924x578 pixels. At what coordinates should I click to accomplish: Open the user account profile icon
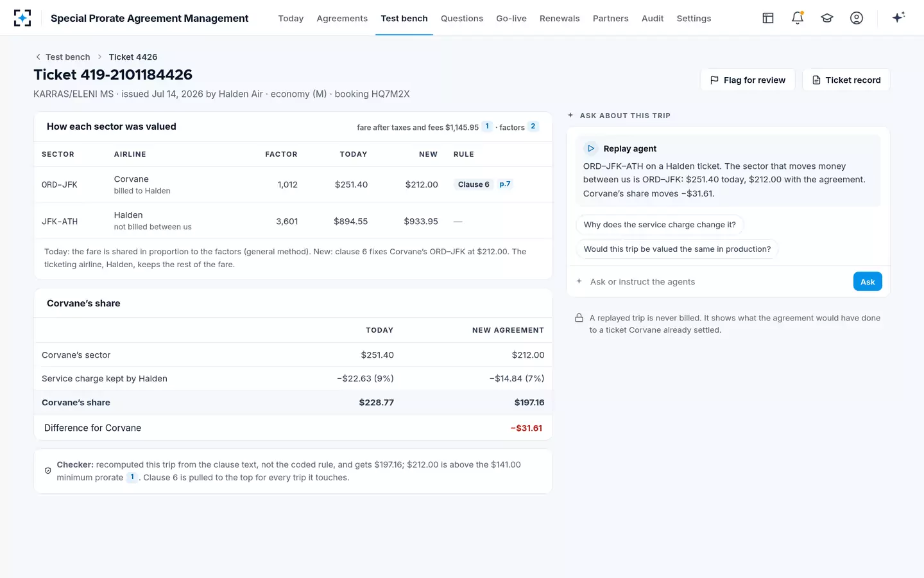857,18
